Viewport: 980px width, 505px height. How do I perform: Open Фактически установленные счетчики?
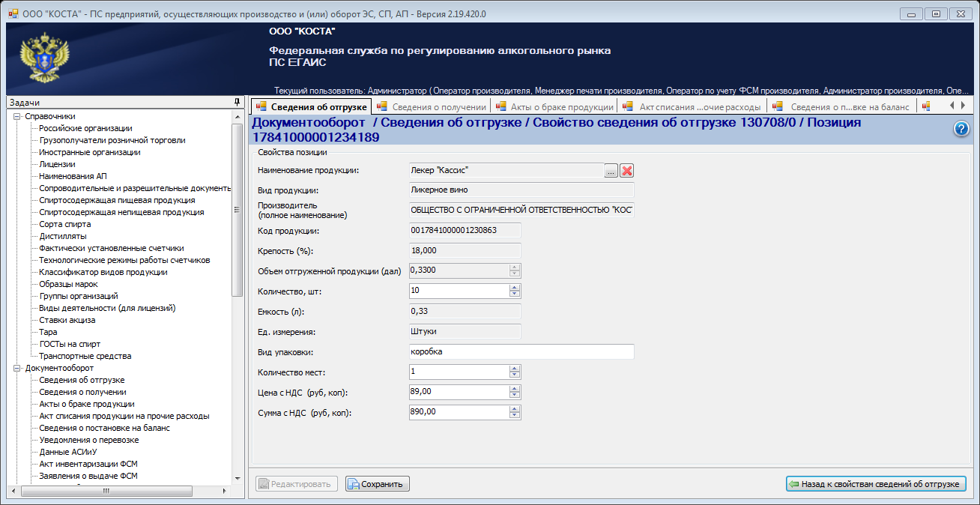(x=112, y=248)
